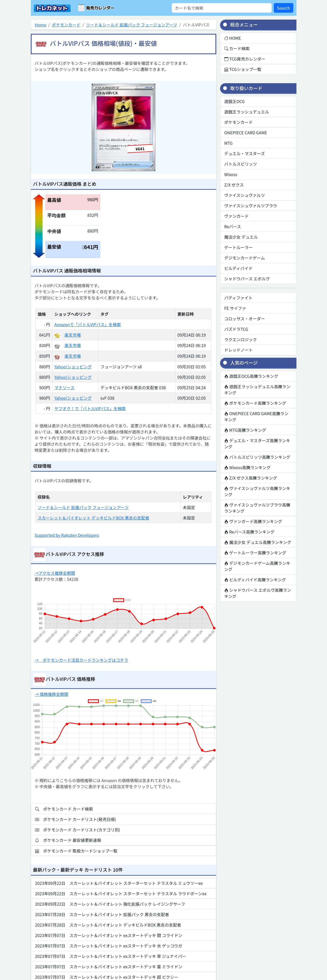This screenshot has width=327, height=980.
Task: Toggle green legend swatch in price chart
Action: [x=129, y=701]
